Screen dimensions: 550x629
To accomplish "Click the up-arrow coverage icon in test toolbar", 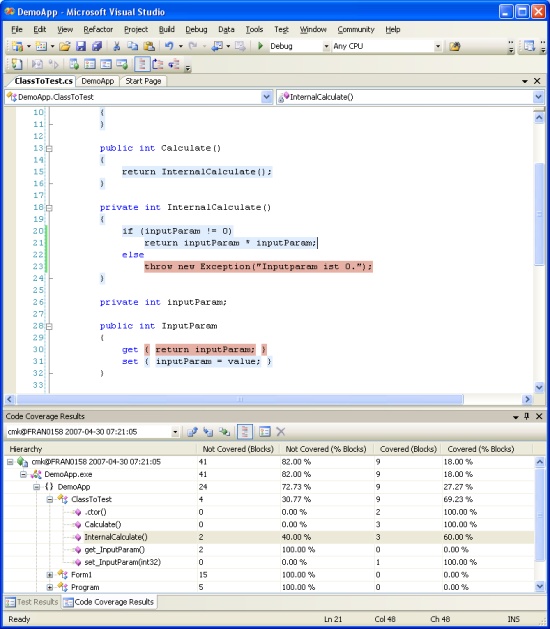I will click(x=158, y=64).
